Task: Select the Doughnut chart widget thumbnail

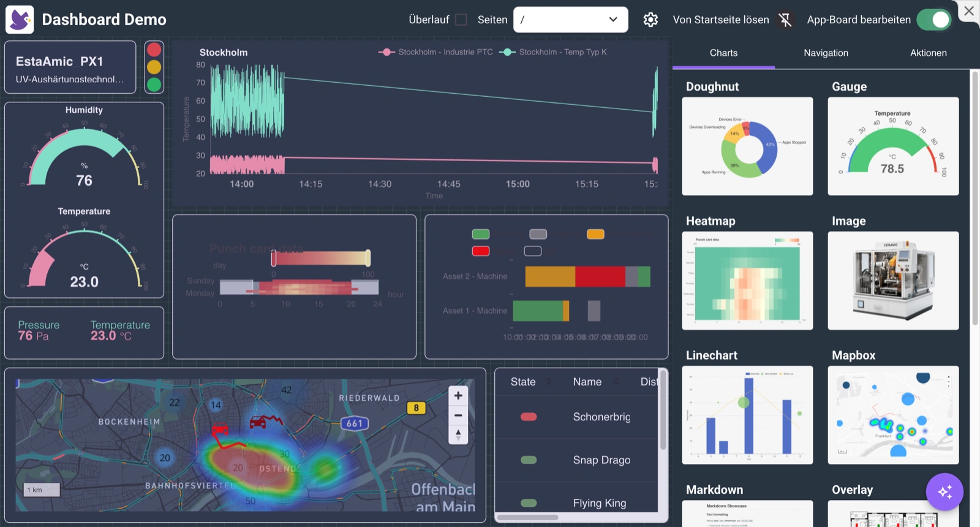Action: point(747,146)
